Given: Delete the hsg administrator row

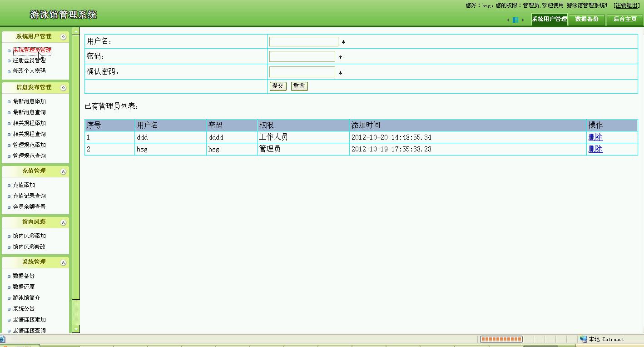Looking at the screenshot, I should [x=595, y=149].
